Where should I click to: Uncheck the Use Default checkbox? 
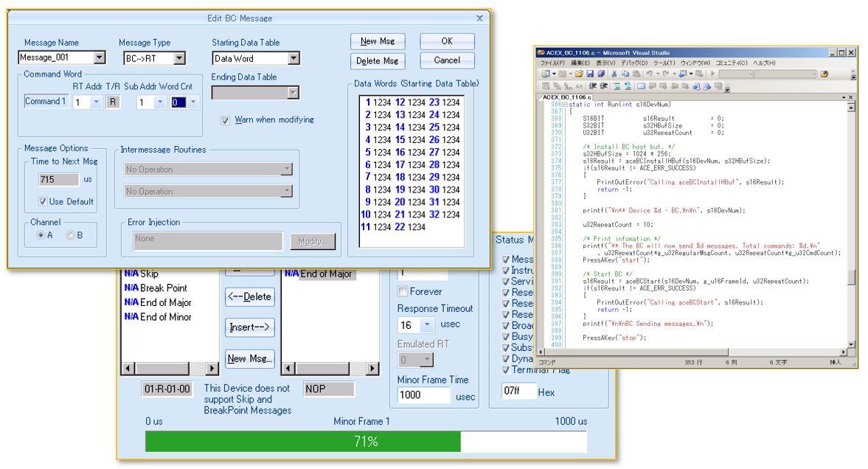click(x=45, y=201)
